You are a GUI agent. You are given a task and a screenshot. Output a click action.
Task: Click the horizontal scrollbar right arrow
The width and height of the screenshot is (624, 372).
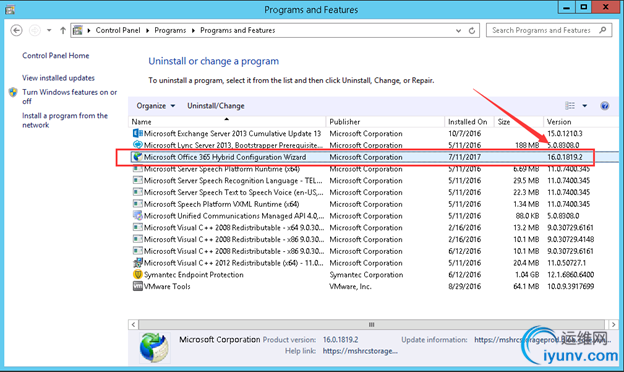(613, 324)
